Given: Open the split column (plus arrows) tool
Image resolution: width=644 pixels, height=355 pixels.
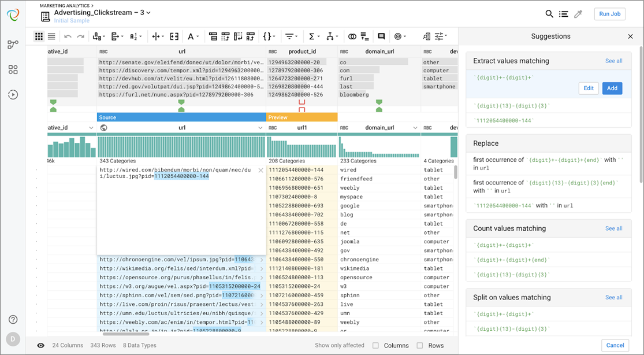Looking at the screenshot, I should 158,36.
